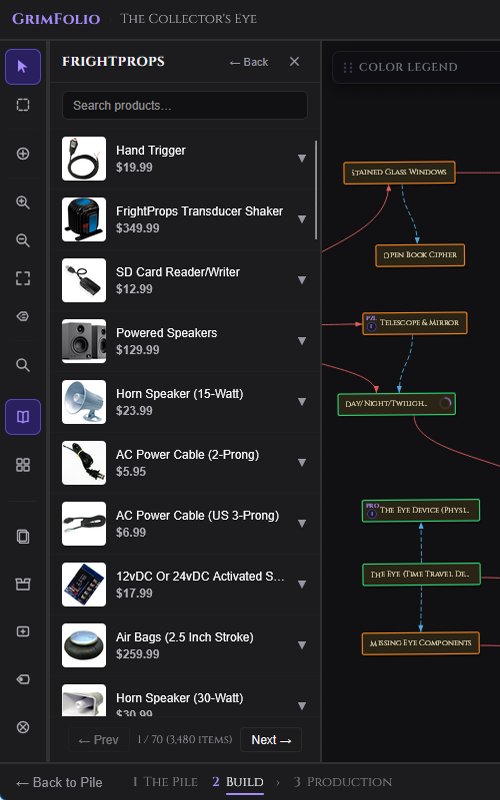The width and height of the screenshot is (500, 800).
Task: Select the Missing Eye Components node
Action: [421, 643]
